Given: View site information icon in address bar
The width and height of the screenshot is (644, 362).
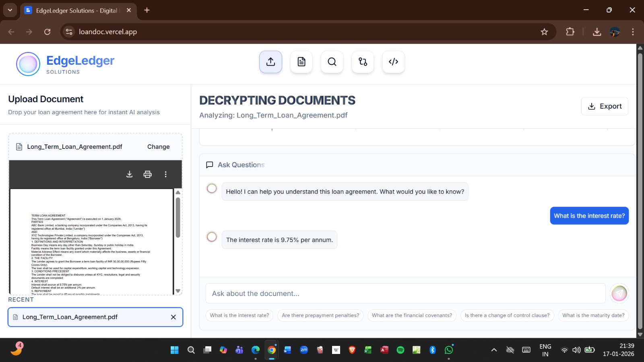Looking at the screenshot, I should [69, 32].
